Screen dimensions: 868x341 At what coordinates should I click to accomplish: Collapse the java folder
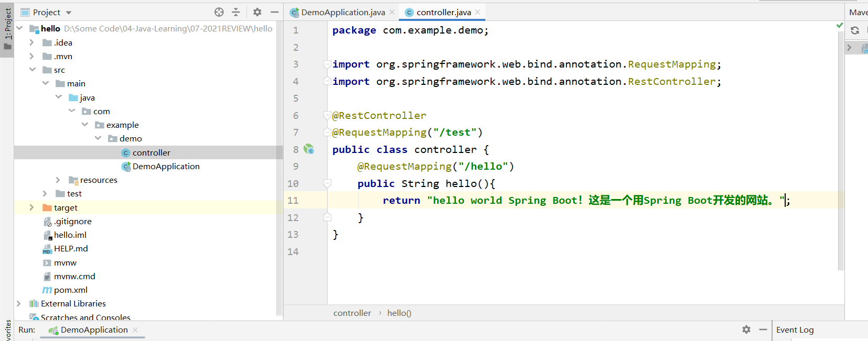pyautogui.click(x=59, y=97)
